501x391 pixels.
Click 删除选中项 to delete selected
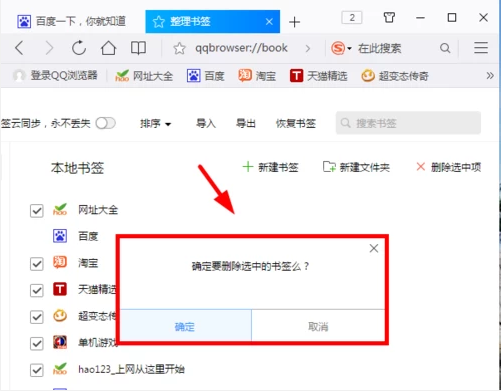click(x=449, y=167)
